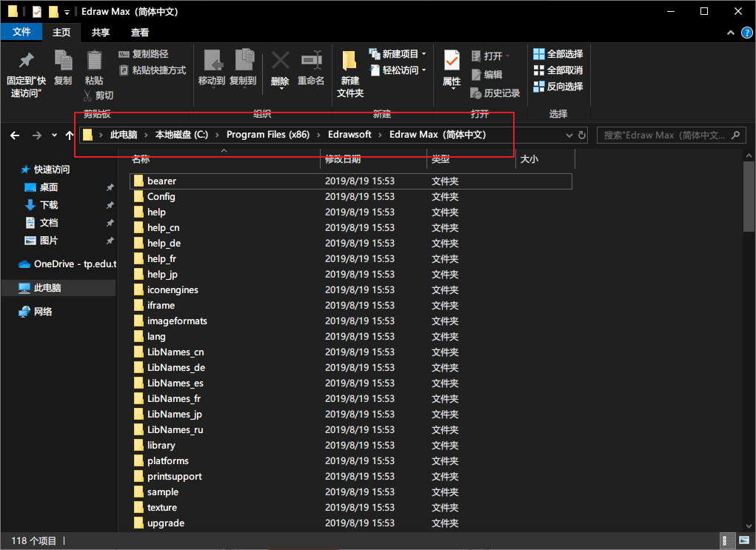Click Edit (编辑) in the ribbon

(487, 75)
